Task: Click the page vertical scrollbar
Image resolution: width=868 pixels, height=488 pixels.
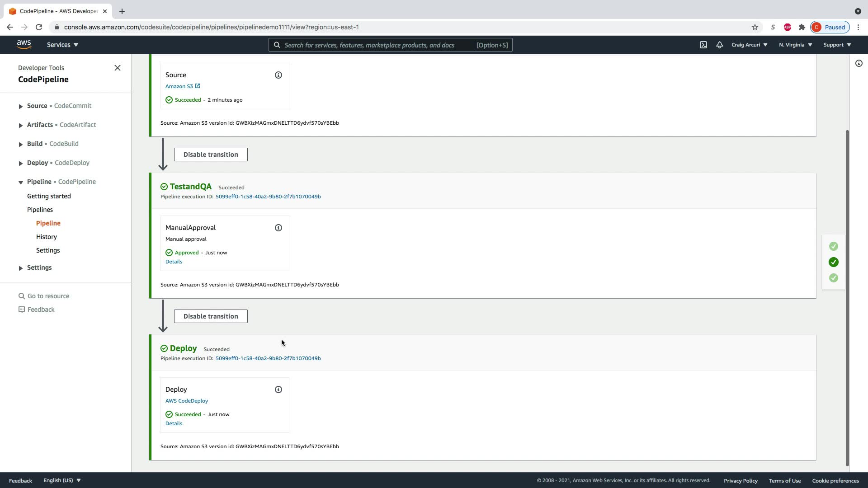Action: point(847,298)
